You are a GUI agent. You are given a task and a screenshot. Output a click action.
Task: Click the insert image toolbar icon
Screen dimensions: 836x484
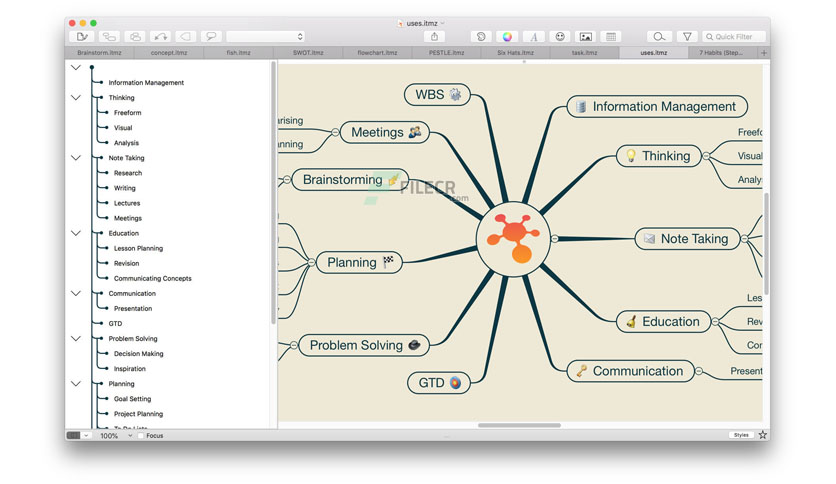click(x=585, y=36)
